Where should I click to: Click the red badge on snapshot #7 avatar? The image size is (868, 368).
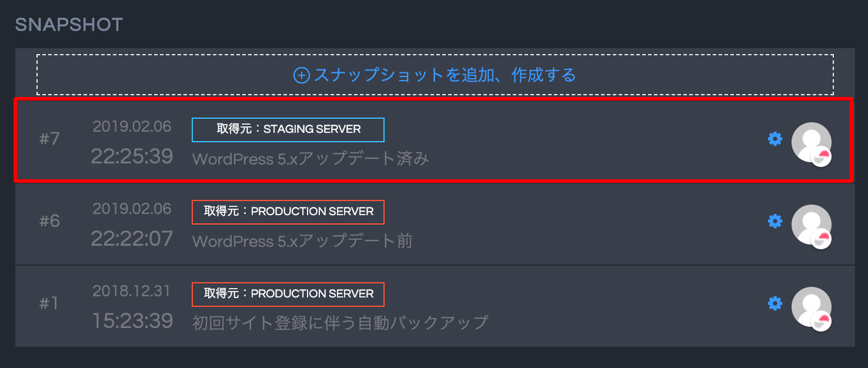point(822,157)
